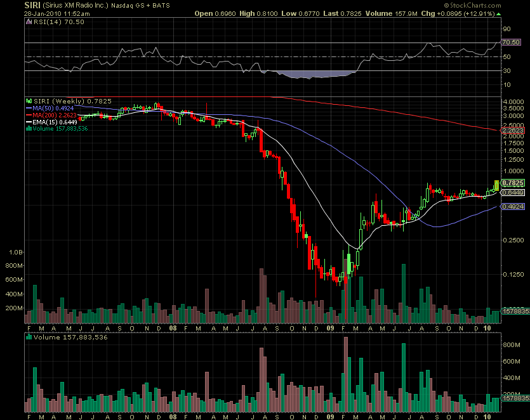Click the yellow-highlighted latest weekly candle
The height and width of the screenshot is (420, 530).
496,185
